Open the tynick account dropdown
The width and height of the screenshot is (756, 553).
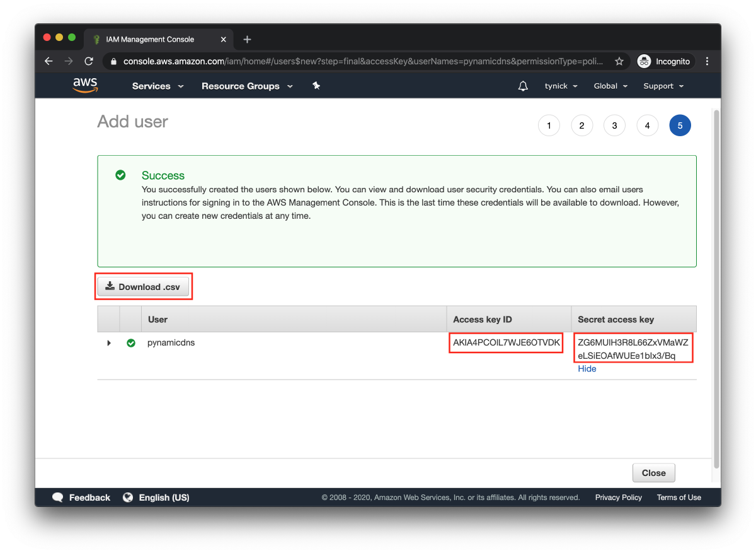561,86
